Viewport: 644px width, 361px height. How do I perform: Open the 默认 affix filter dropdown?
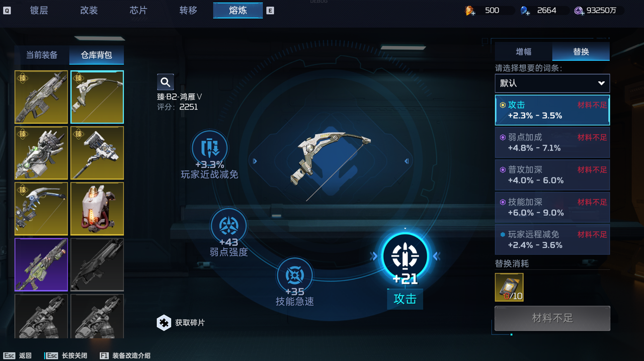click(x=552, y=83)
